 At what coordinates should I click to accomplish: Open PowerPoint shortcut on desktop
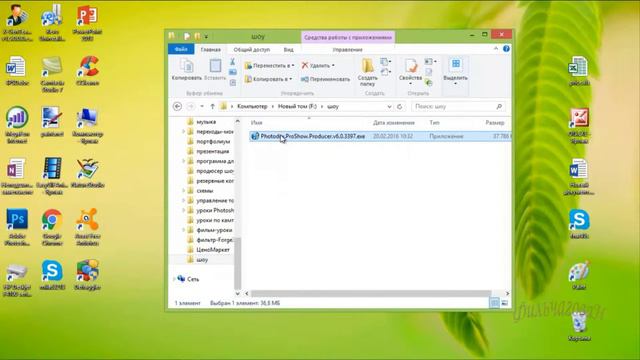tap(87, 22)
